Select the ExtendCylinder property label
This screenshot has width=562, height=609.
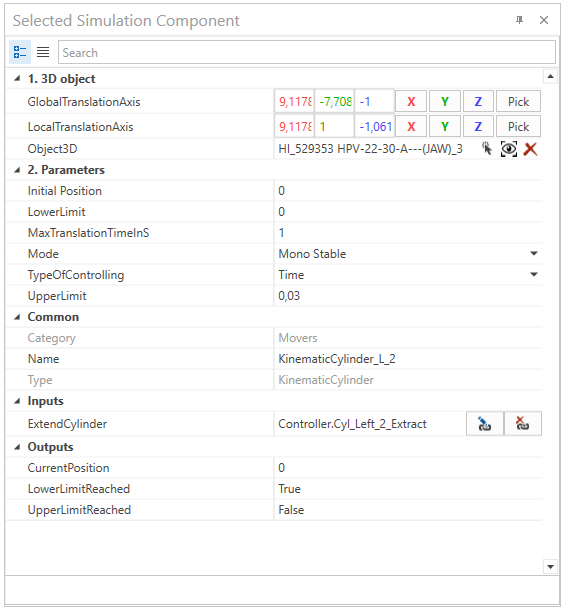coord(67,424)
